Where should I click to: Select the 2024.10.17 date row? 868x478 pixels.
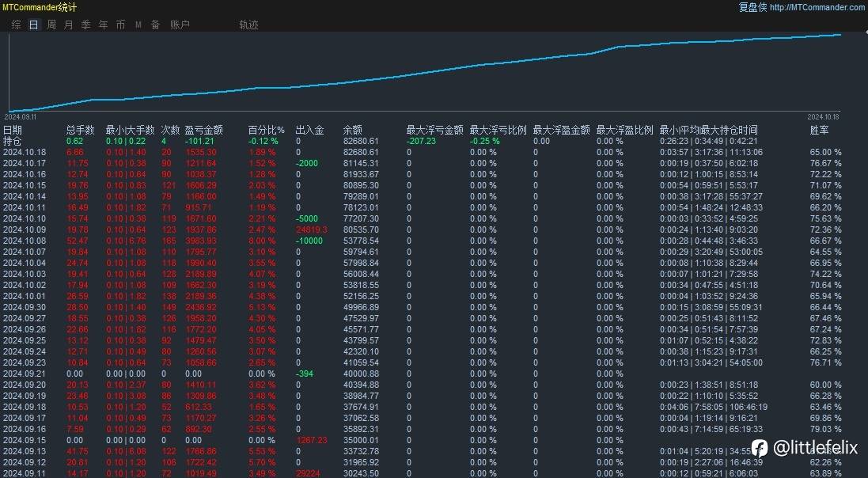tap(25, 163)
